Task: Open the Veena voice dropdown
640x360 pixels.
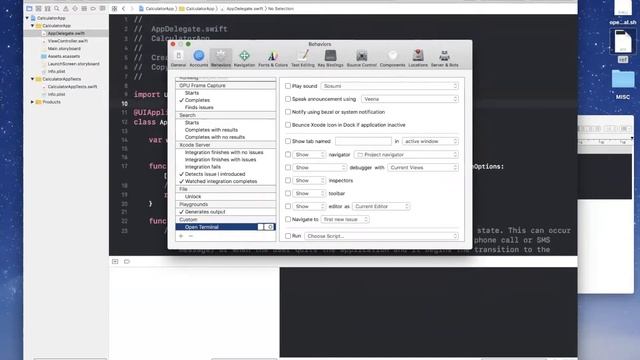Action: (x=410, y=99)
